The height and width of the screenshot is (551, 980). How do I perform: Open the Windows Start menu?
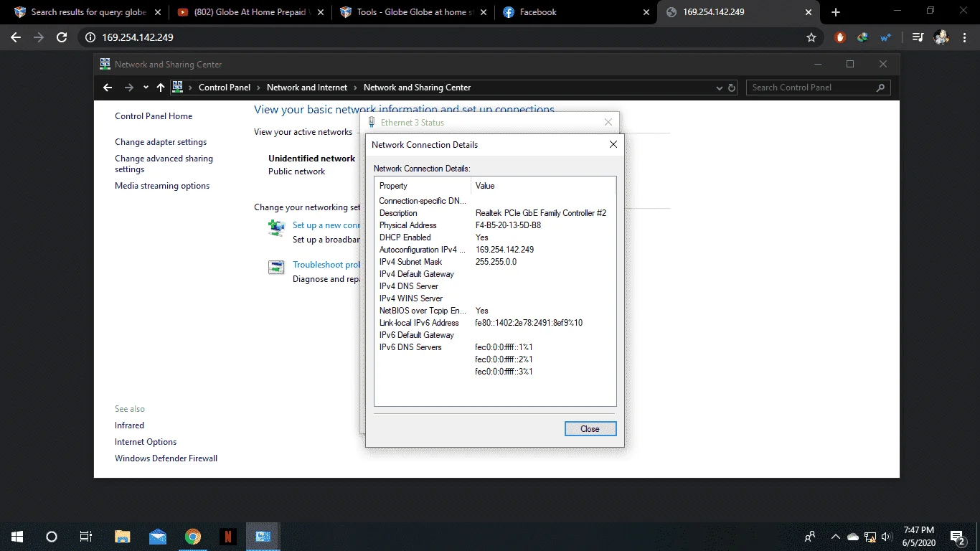point(17,536)
